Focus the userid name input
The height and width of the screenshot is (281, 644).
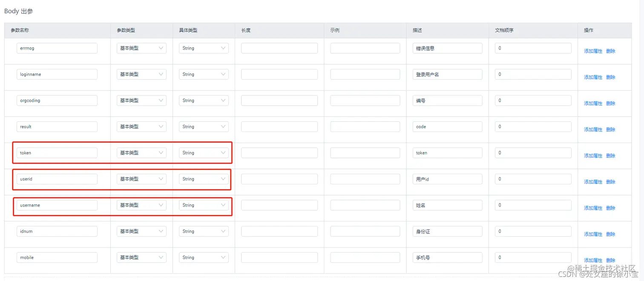[57, 179]
